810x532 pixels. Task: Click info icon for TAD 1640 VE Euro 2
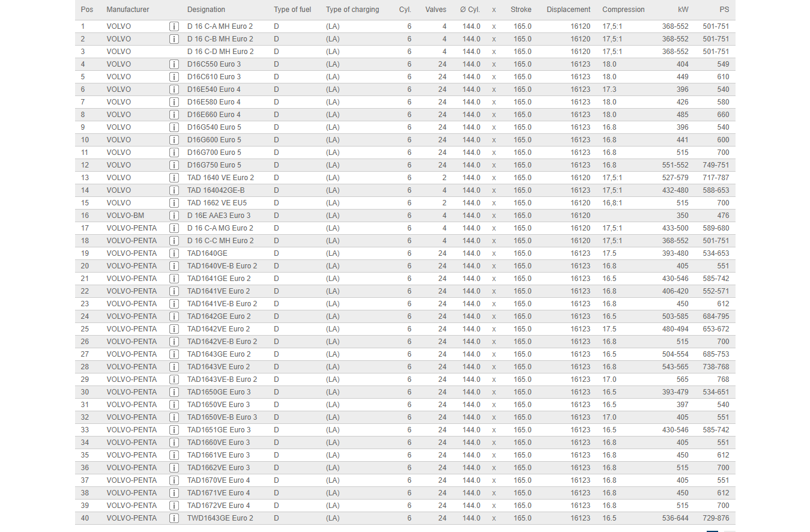pyautogui.click(x=174, y=178)
